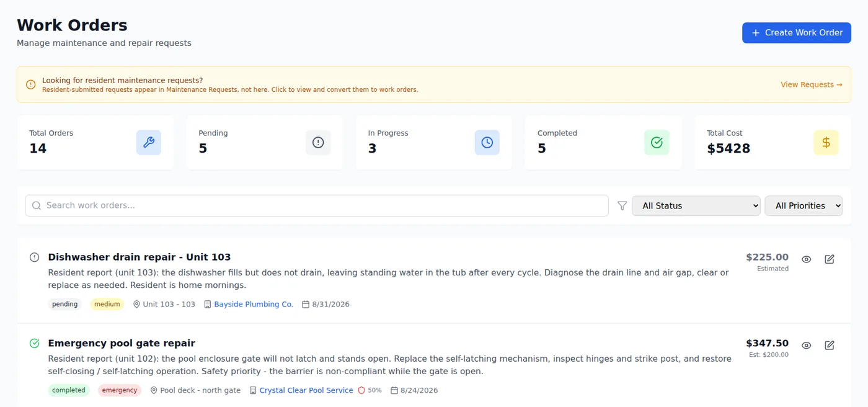Edit the Emergency pool gate repair order
This screenshot has height=407, width=868.
click(x=830, y=346)
